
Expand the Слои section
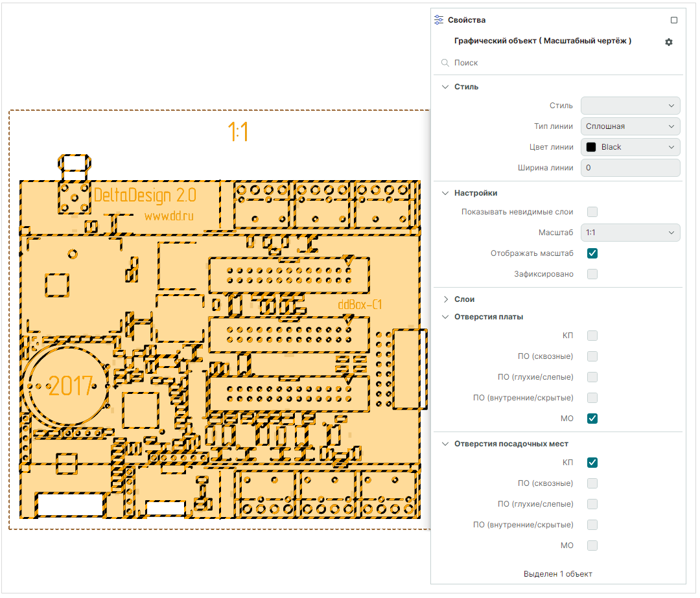(x=445, y=299)
